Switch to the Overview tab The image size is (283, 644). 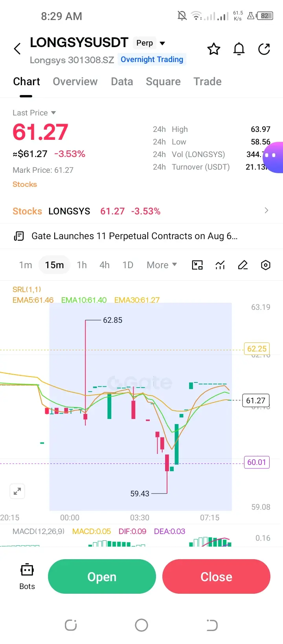click(75, 82)
